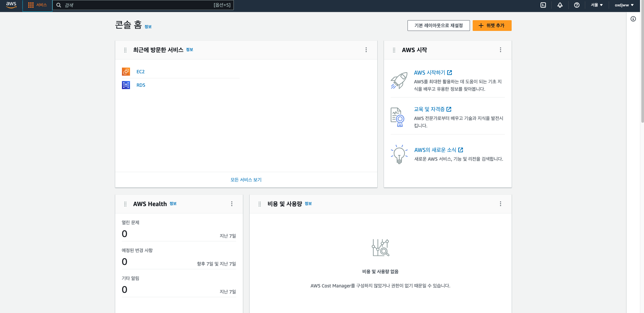This screenshot has width=644, height=313.
Task: Open the EC2 service link
Action: 140,72
